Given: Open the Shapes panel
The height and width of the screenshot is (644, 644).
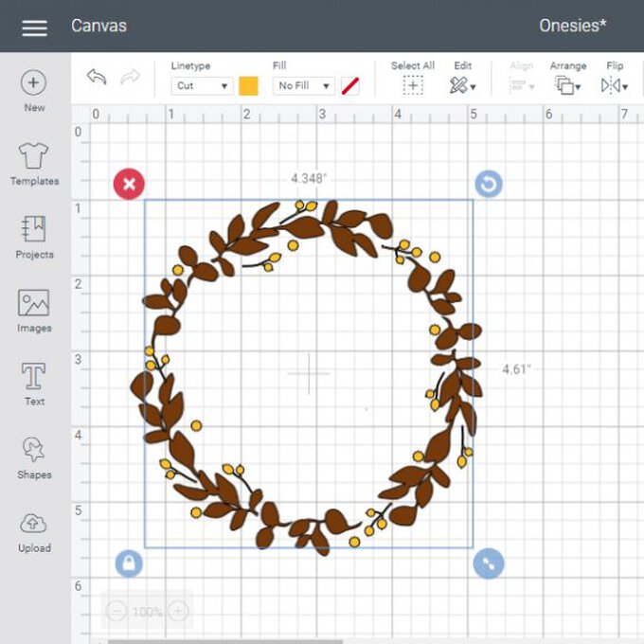Looking at the screenshot, I should click(x=34, y=451).
